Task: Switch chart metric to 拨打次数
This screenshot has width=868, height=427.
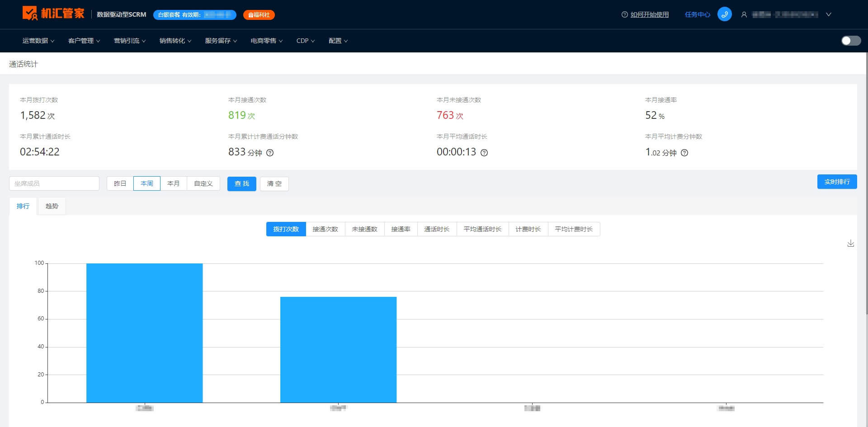Action: coord(286,229)
